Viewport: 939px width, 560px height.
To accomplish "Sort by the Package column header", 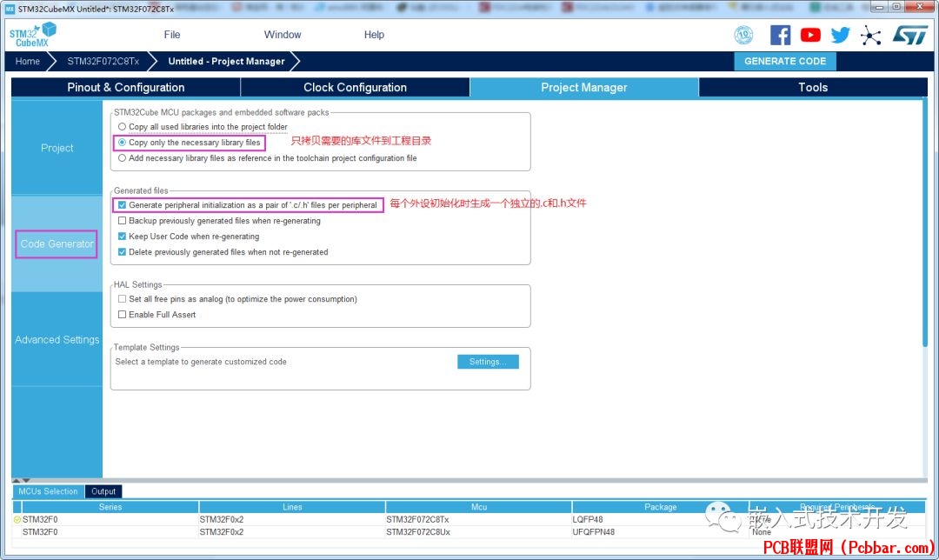I will pyautogui.click(x=661, y=507).
